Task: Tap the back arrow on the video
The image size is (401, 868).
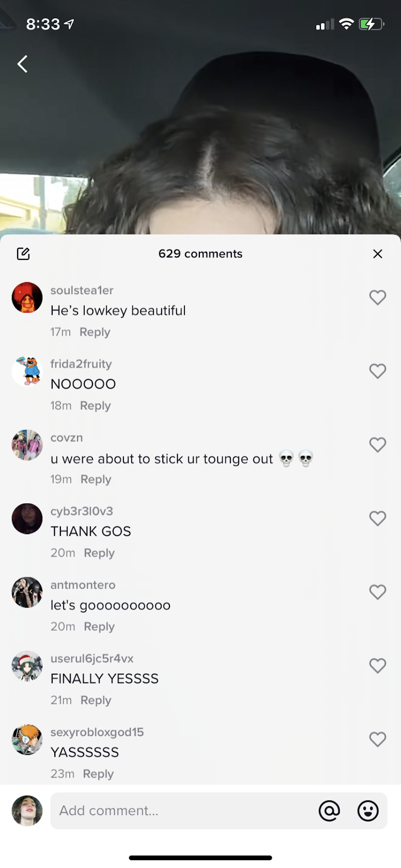Action: [22, 64]
